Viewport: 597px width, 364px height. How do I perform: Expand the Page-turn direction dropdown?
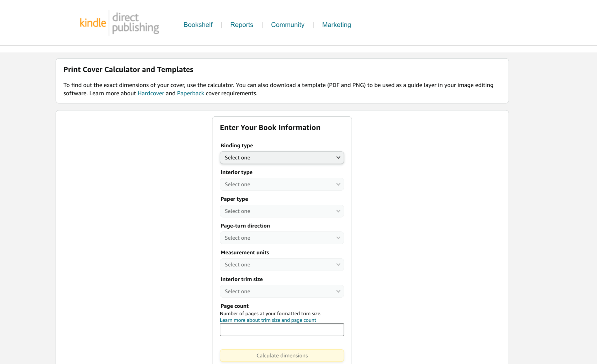(281, 238)
